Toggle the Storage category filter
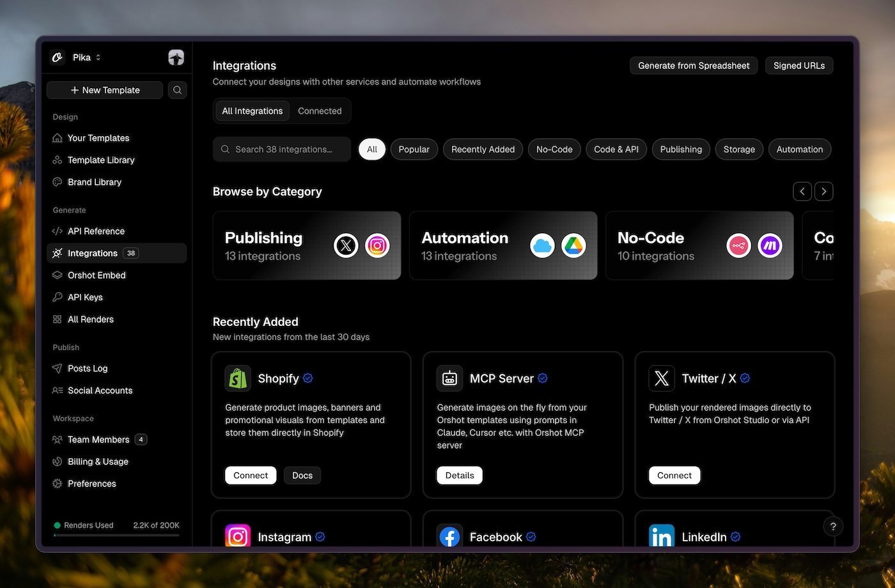 (739, 149)
